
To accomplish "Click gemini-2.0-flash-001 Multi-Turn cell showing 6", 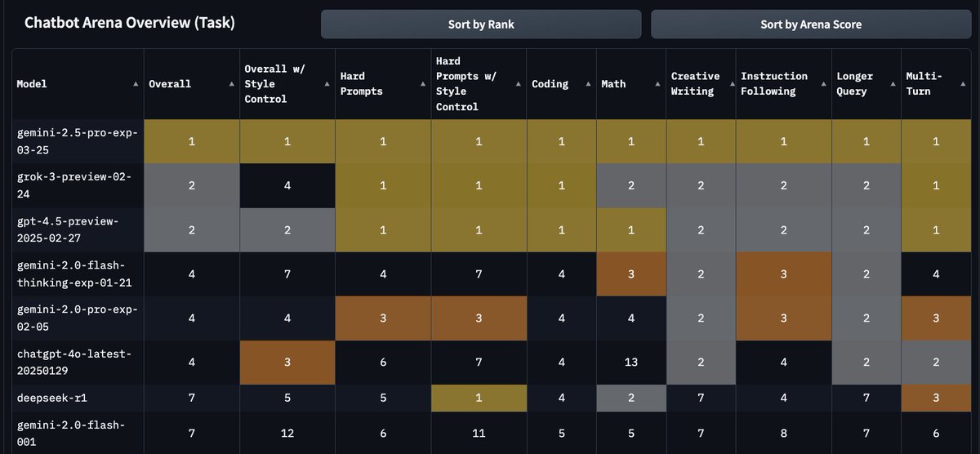I will pos(936,433).
